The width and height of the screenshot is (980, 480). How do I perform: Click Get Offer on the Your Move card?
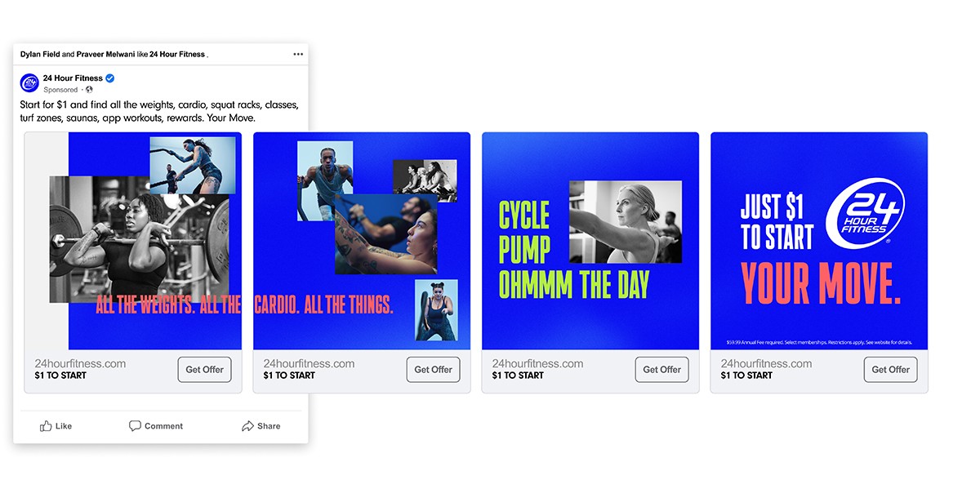(891, 370)
